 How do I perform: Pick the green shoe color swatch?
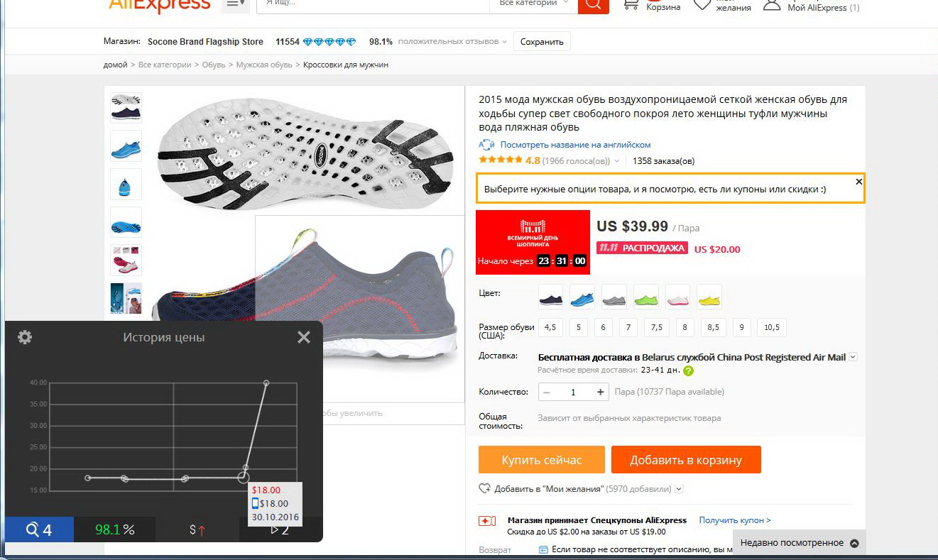coord(646,297)
